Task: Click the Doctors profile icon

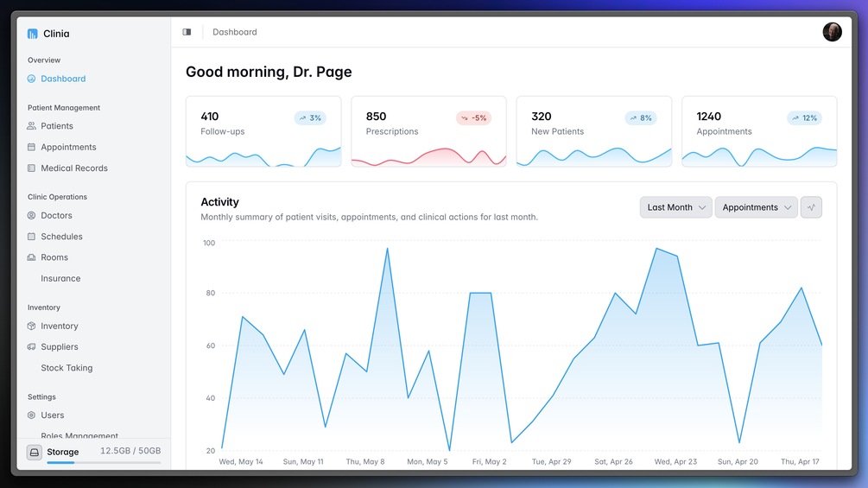Action: (x=32, y=215)
